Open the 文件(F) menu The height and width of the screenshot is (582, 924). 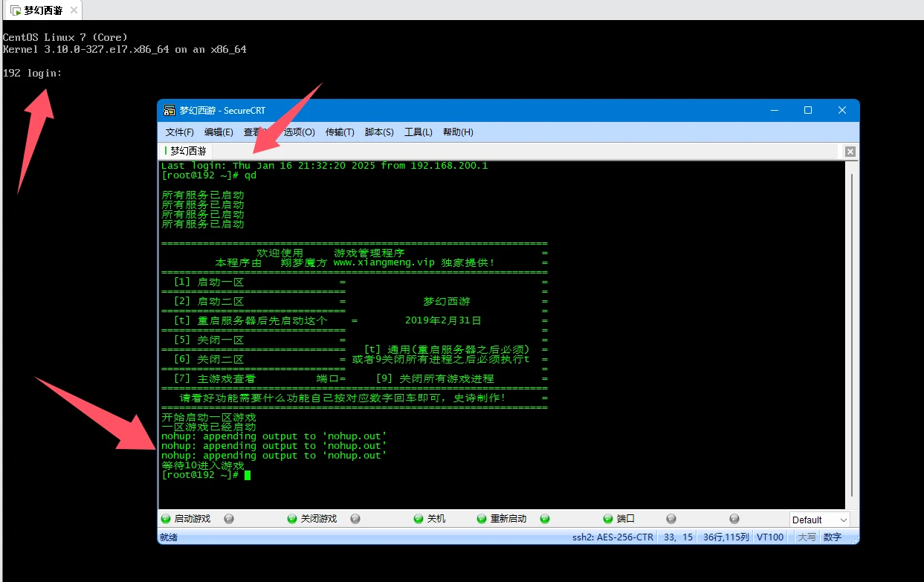(x=180, y=132)
